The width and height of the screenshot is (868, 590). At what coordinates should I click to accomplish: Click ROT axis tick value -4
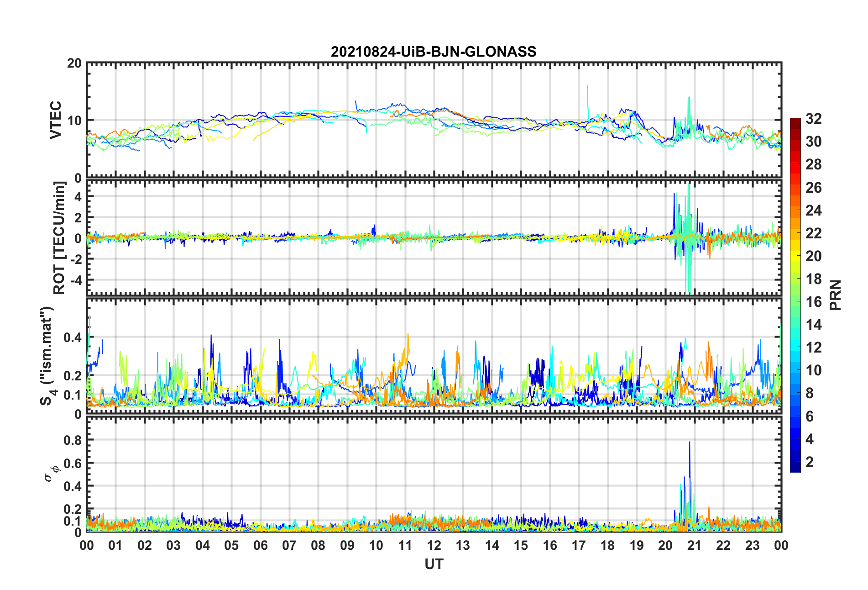coord(76,279)
